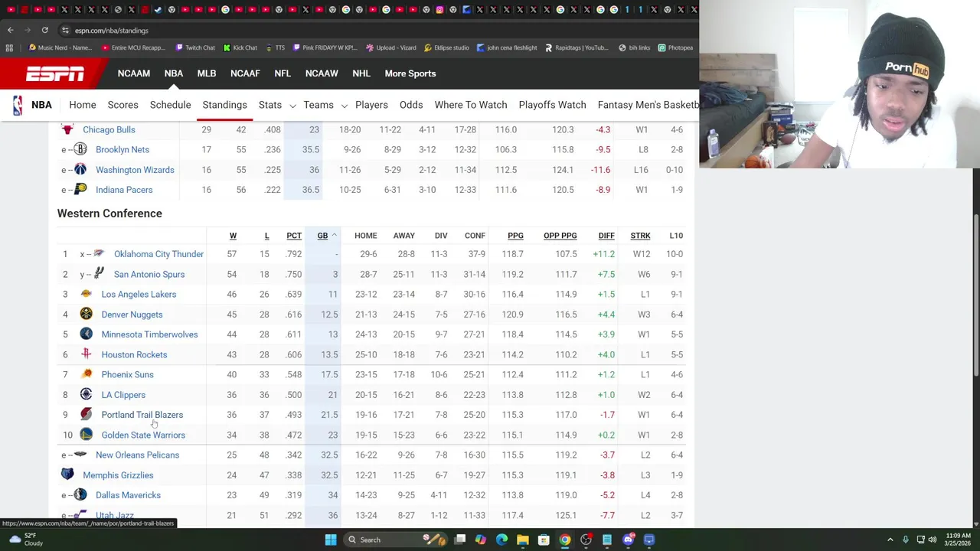
Task: Go to the NCAAM section
Action: [133, 73]
